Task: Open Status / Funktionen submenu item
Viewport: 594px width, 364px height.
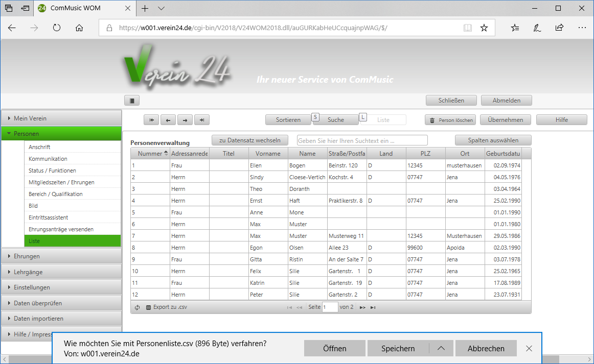Action: (x=73, y=171)
